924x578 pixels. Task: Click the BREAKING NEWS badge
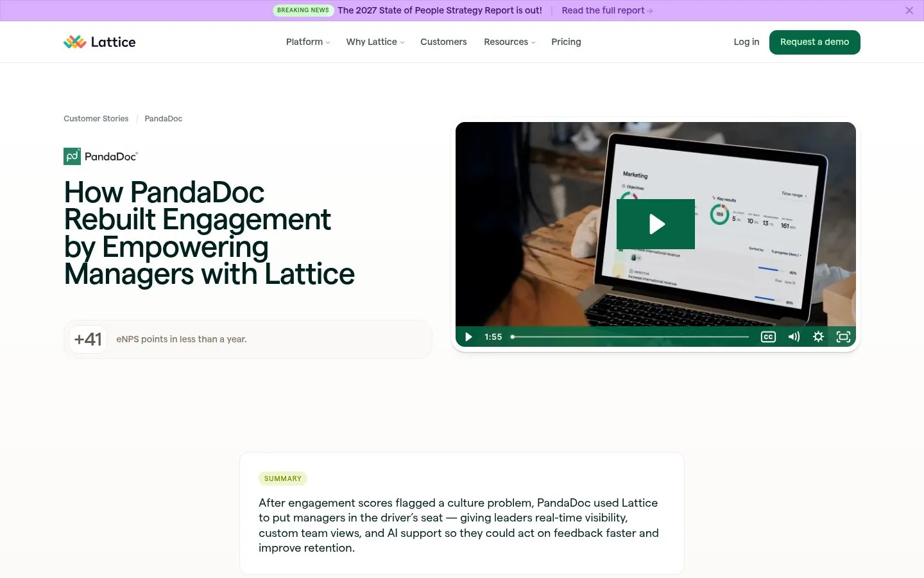tap(303, 10)
